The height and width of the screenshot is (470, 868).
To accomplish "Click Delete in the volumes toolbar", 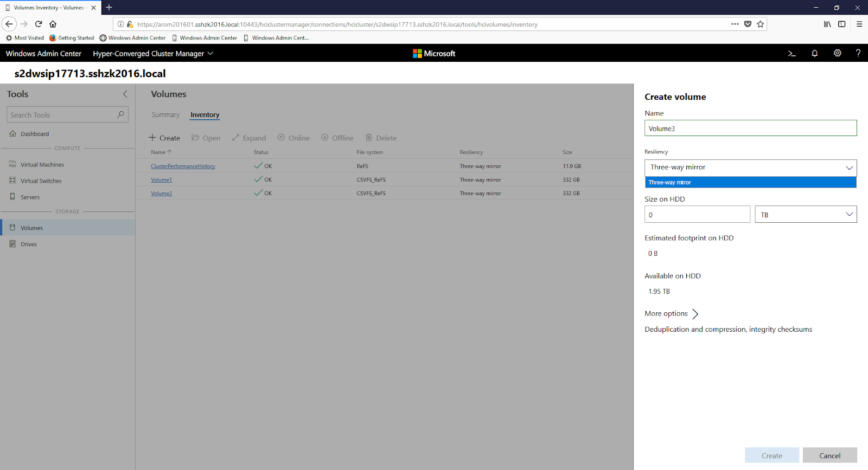I will tap(381, 138).
